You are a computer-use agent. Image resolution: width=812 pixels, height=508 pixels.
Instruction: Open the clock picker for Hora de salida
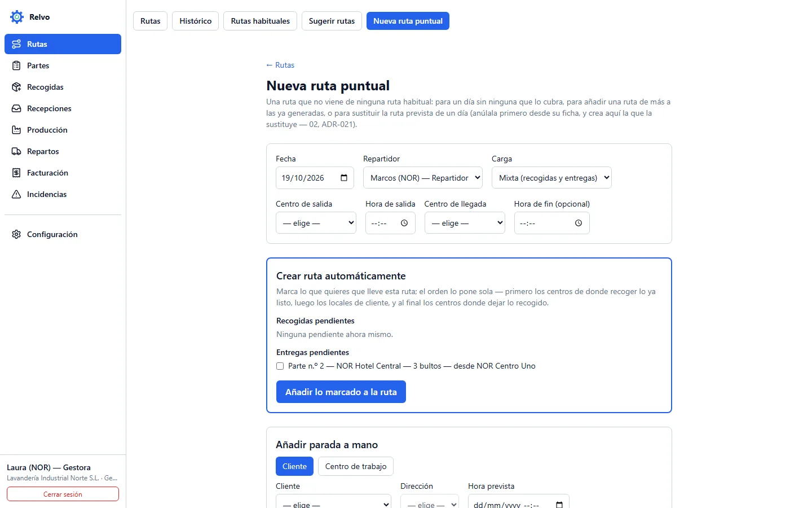click(404, 223)
